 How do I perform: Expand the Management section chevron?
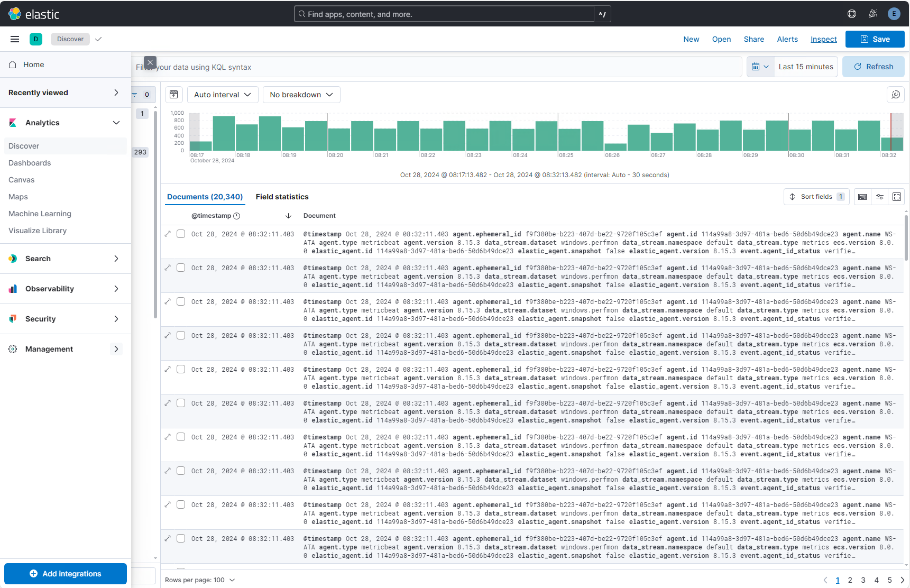[x=116, y=349]
